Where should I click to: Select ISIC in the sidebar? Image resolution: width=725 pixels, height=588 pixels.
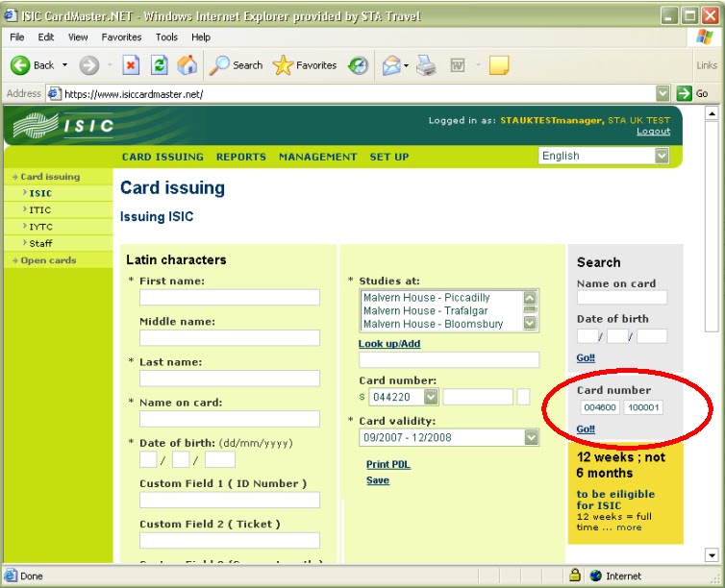point(40,193)
